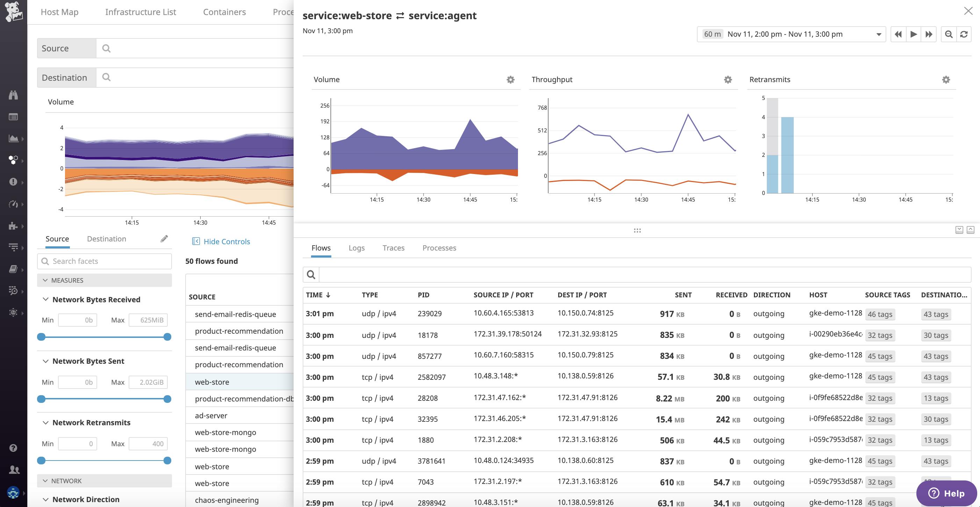
Task: Select the APM speedometer icon in the sidebar
Action: tap(13, 204)
